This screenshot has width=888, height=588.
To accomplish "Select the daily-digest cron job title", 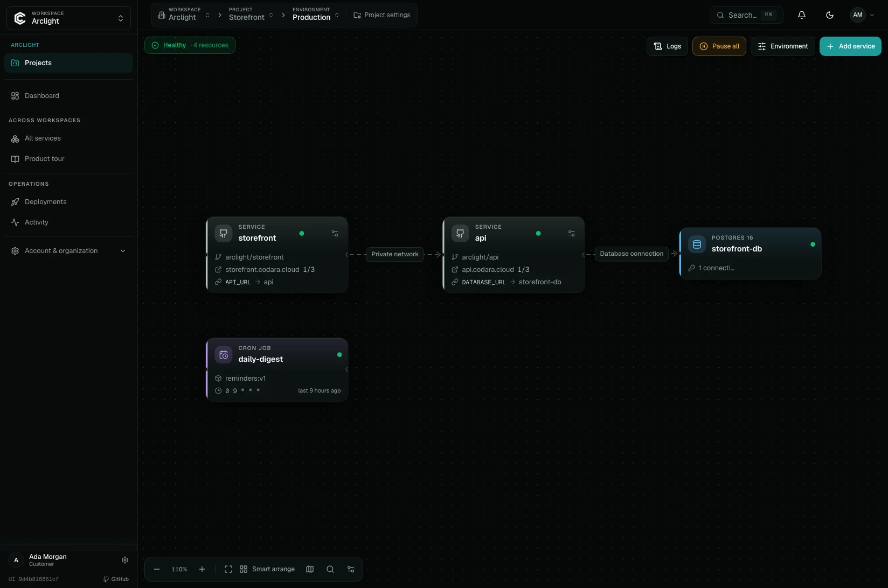I will point(261,359).
